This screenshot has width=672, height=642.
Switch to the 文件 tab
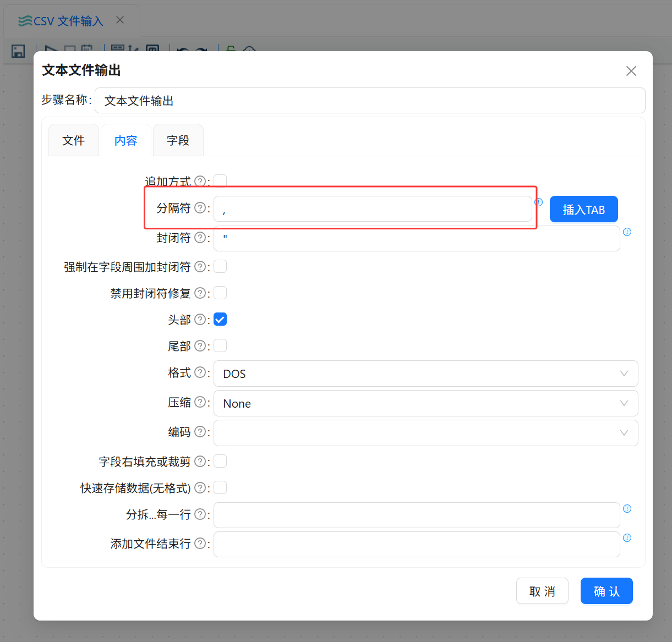tap(74, 140)
